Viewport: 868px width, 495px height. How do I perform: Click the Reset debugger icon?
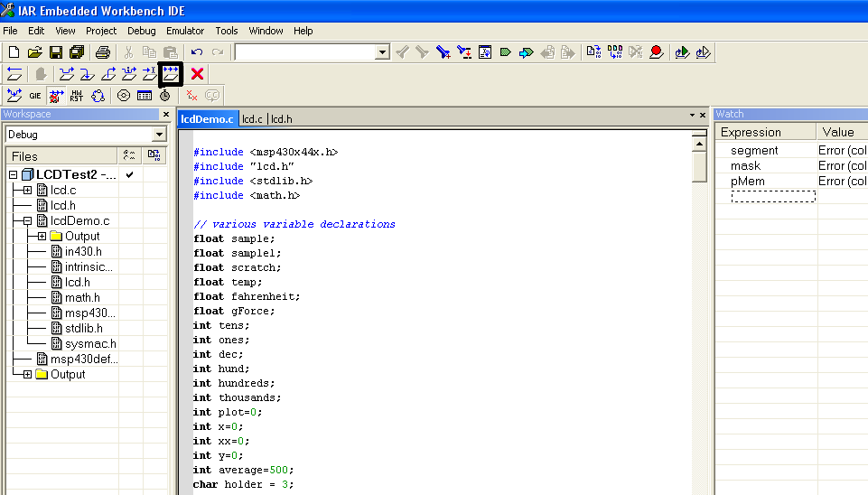point(14,74)
